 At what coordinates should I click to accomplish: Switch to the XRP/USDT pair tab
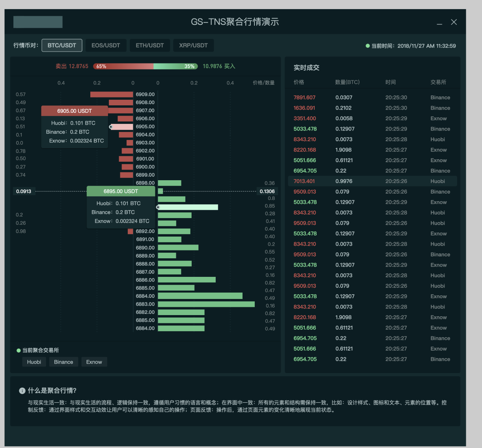[193, 45]
